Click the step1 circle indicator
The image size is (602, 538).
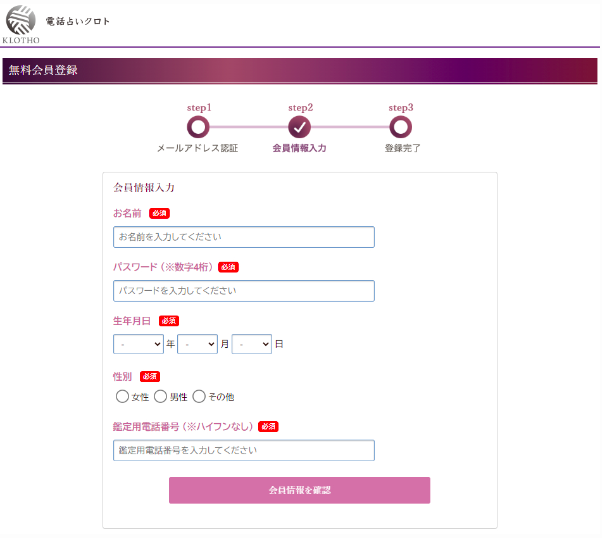coord(198,126)
